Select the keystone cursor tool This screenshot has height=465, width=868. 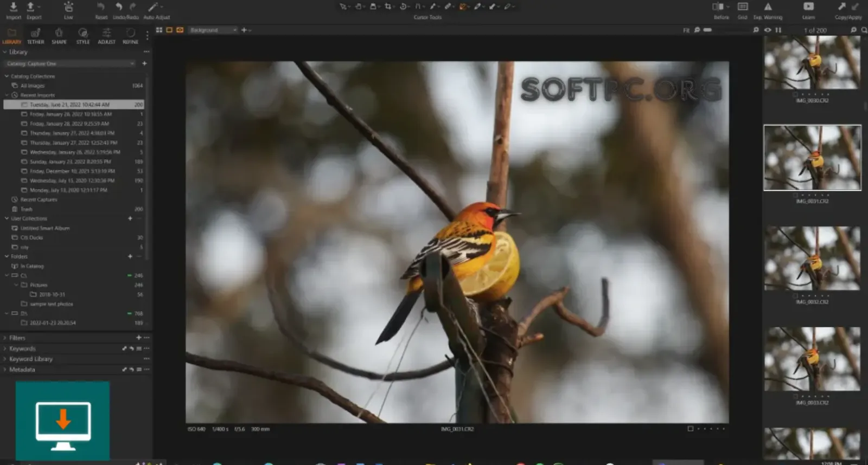point(418,7)
